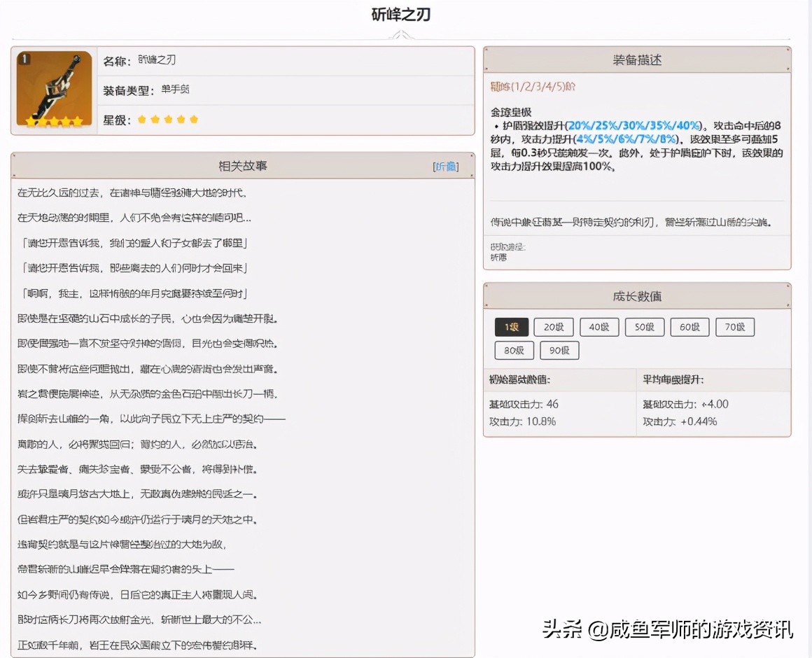The image size is (812, 658).
Task: Open the 斫雷 derived weapon link
Action: [497, 257]
